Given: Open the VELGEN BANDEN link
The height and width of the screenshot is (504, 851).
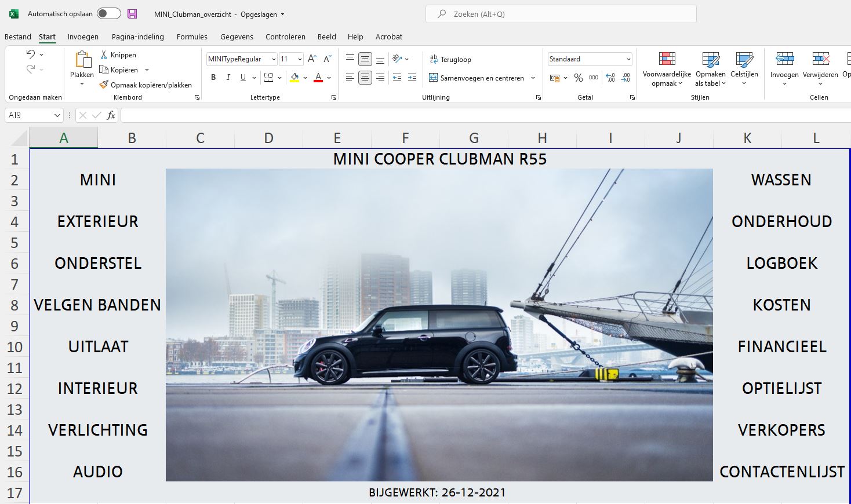Looking at the screenshot, I should [x=97, y=305].
